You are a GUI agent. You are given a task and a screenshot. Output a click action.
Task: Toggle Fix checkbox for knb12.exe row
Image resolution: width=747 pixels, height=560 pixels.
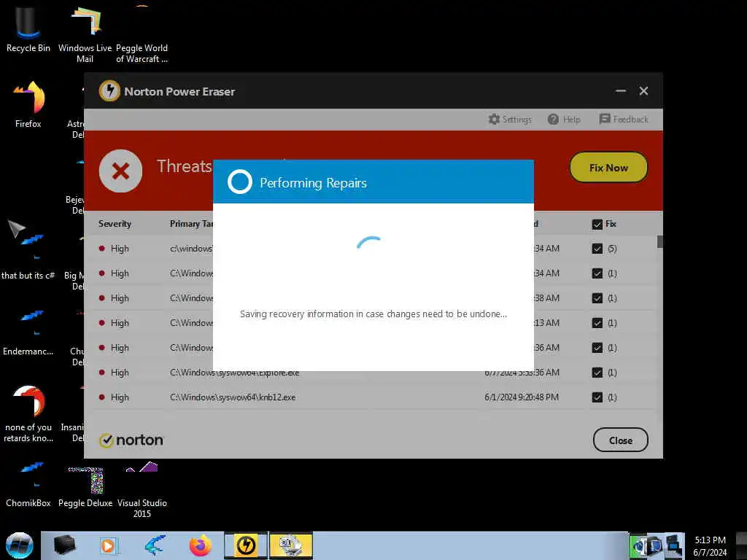(x=597, y=397)
